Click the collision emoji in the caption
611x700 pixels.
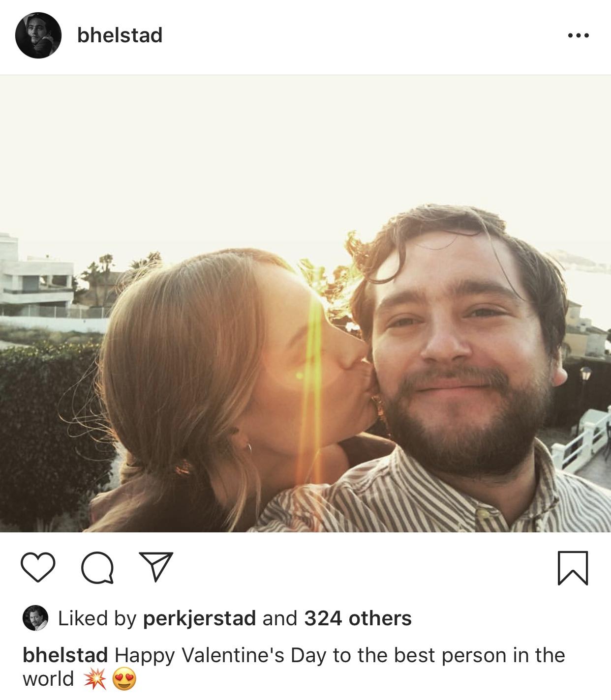tap(95, 680)
